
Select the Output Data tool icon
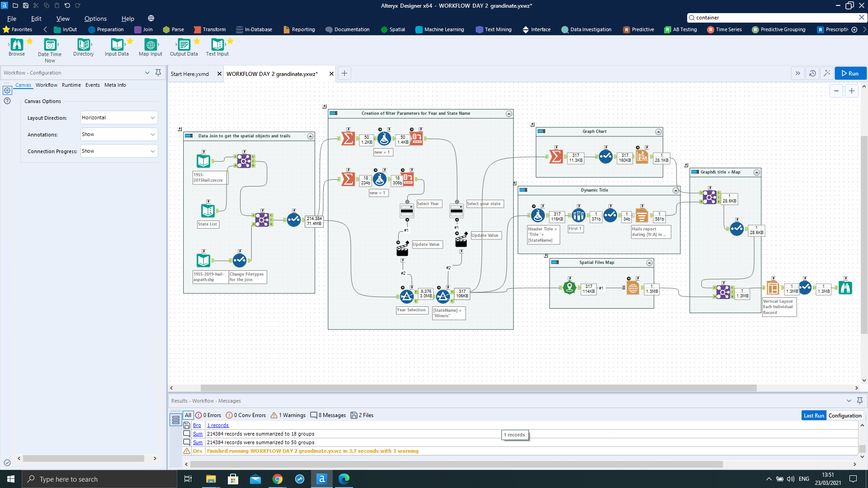click(x=184, y=45)
